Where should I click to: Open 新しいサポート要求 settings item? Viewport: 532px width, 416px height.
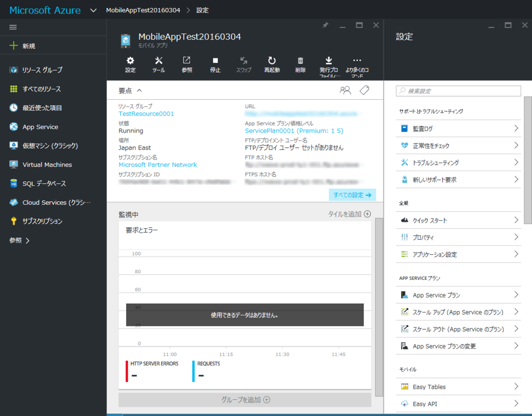(x=458, y=179)
